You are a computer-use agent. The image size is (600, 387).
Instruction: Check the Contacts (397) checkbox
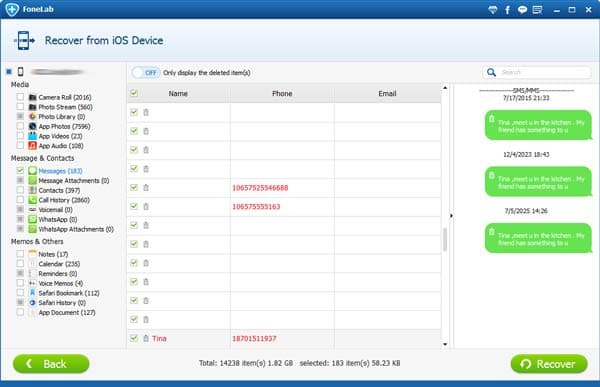(x=20, y=190)
